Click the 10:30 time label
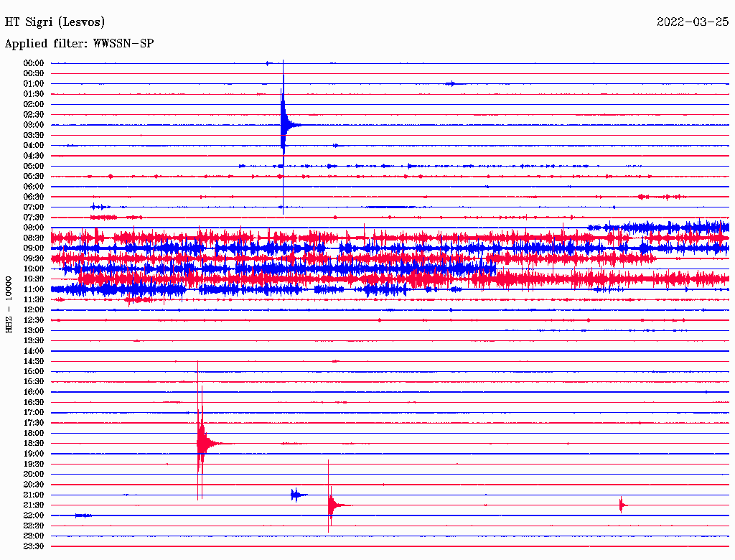The image size is (735, 560). 34,279
